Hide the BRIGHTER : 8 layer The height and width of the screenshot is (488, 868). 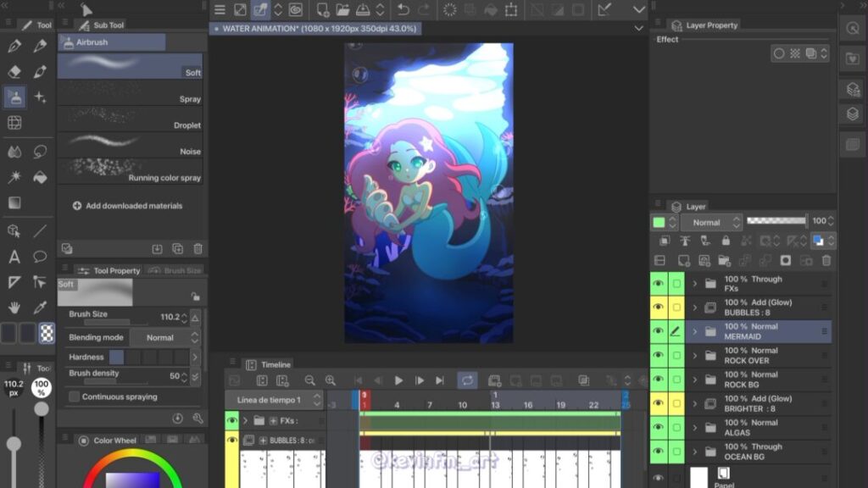[658, 402]
